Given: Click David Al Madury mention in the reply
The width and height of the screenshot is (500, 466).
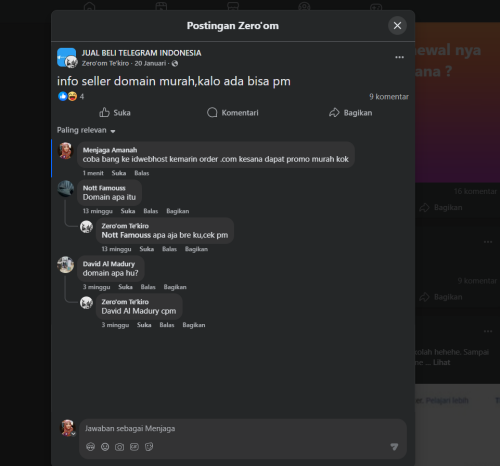Looking at the screenshot, I should [x=130, y=311].
